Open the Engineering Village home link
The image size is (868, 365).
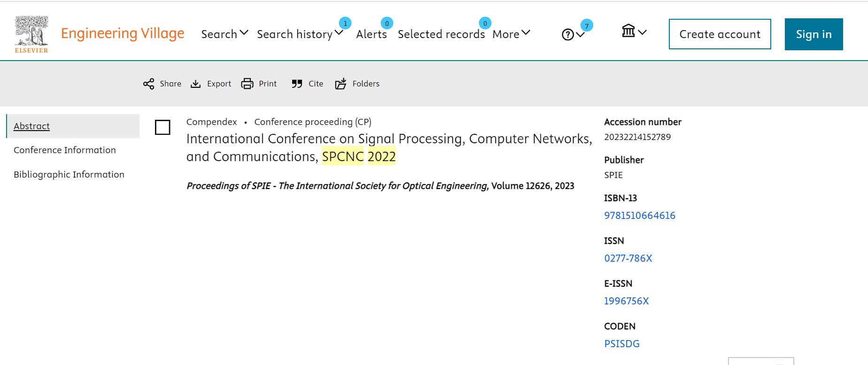click(123, 33)
